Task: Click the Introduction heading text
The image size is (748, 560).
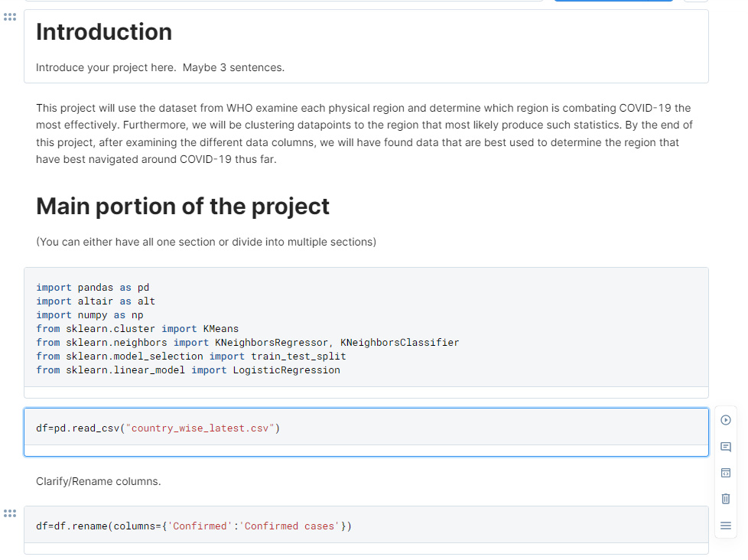Action: point(104,32)
